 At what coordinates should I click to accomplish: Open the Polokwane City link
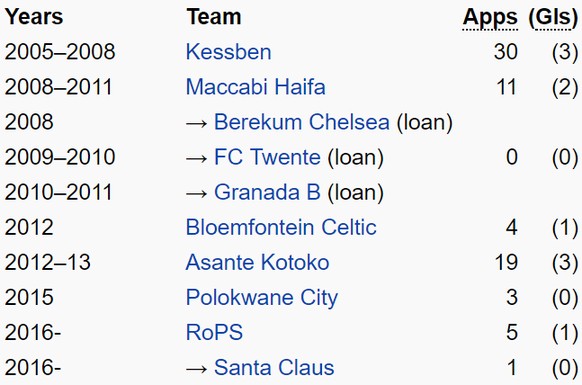coord(262,298)
